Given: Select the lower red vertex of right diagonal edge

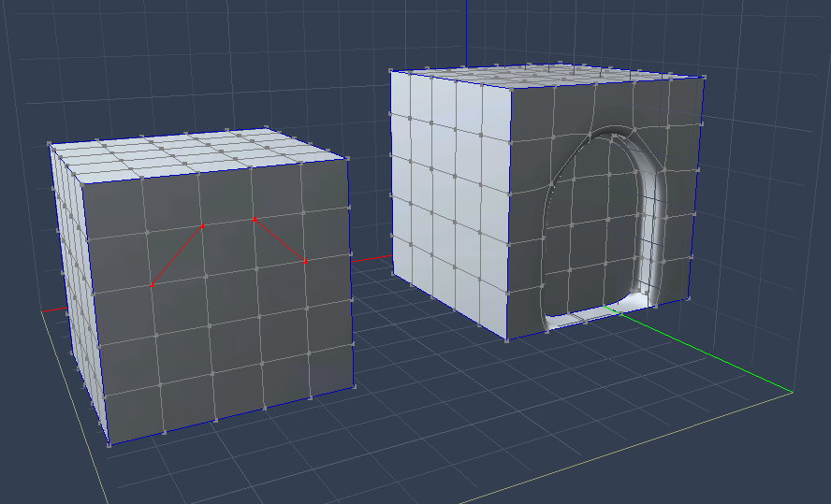Looking at the screenshot, I should coord(305,261).
